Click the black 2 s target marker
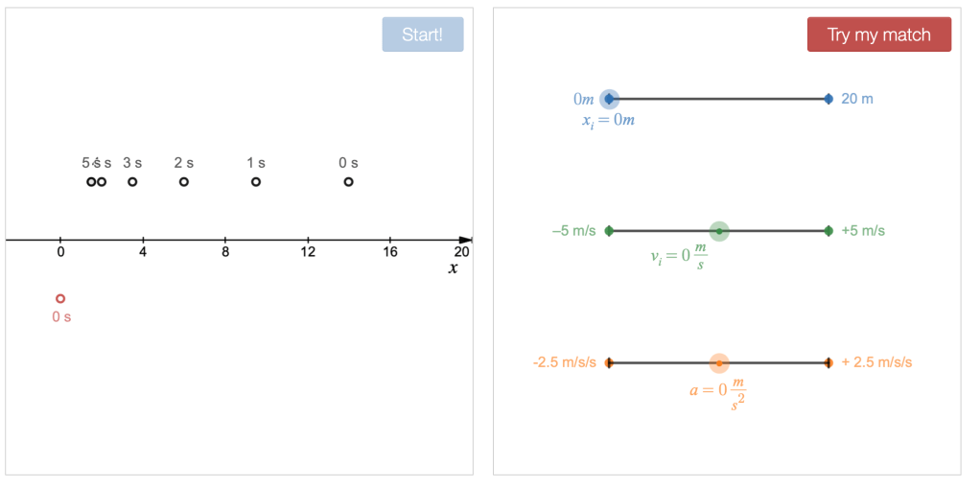980x488 pixels. [x=184, y=182]
